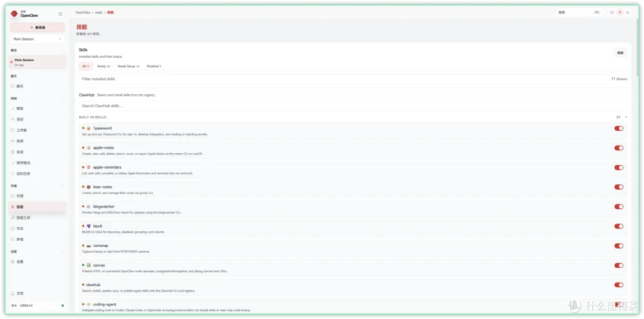This screenshot has height=319, width=644.
Task: Click the coding-agent skill name
Action: point(104,305)
